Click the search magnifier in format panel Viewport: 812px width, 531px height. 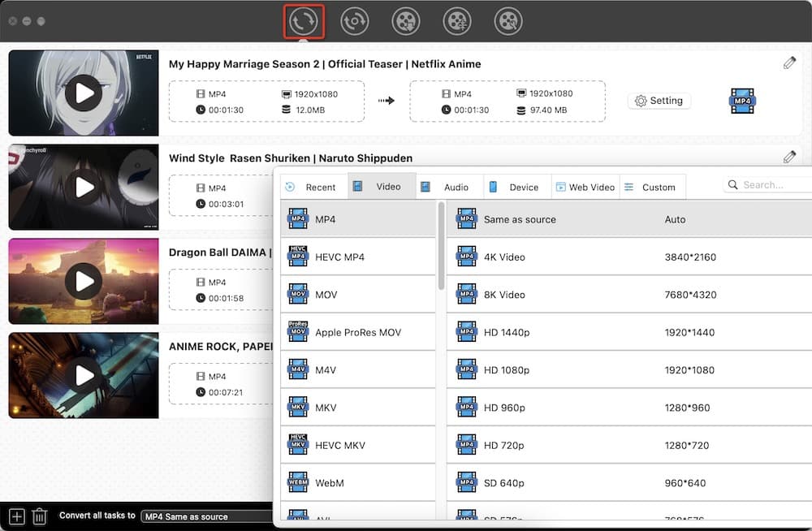coord(732,185)
